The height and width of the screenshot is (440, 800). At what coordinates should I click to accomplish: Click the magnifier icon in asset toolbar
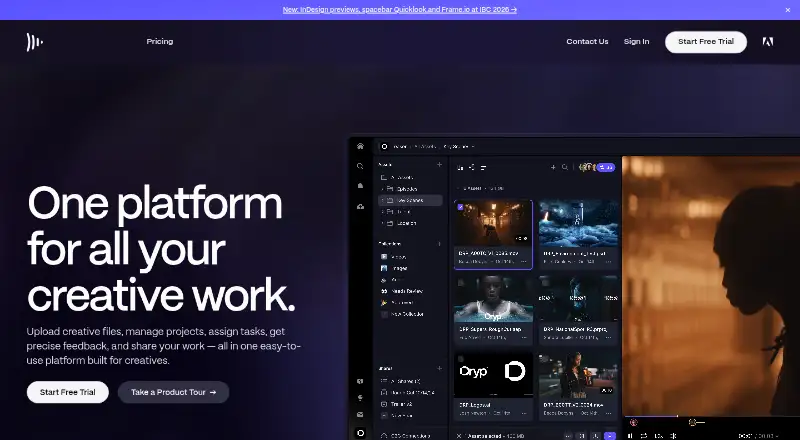[565, 167]
